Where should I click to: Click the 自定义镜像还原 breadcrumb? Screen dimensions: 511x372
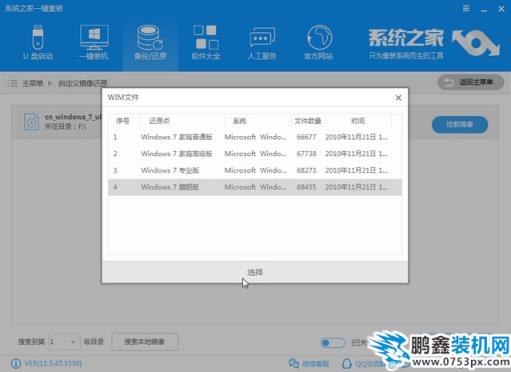[x=82, y=83]
